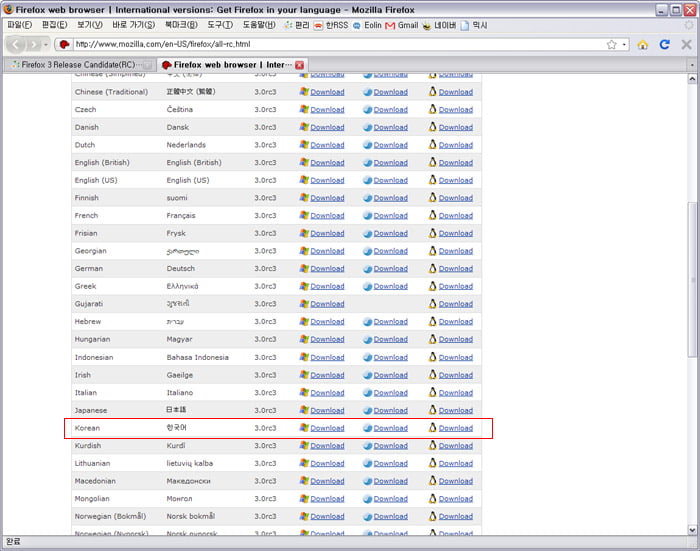This screenshot has height=551, width=700.
Task: Open the 바로 가기(S) menu
Action: [133, 25]
